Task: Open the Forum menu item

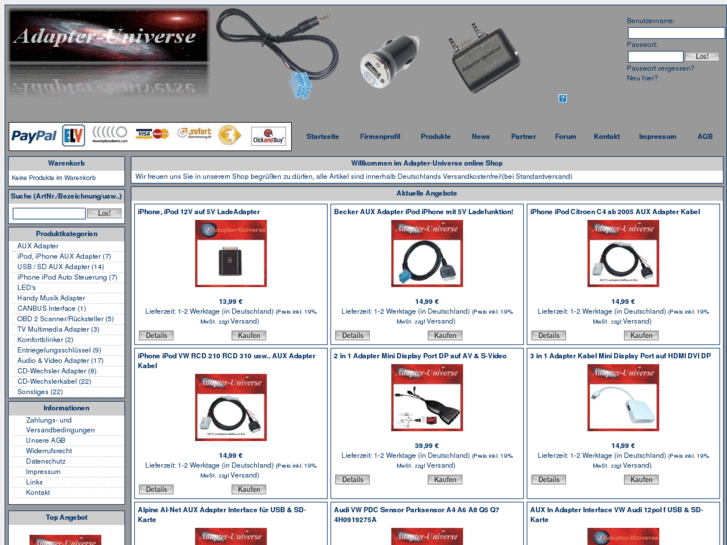Action: coord(566,136)
